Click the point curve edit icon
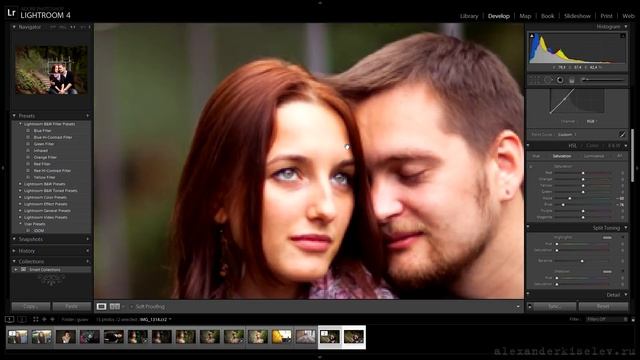Image resolution: width=640 pixels, height=360 pixels. (x=622, y=134)
